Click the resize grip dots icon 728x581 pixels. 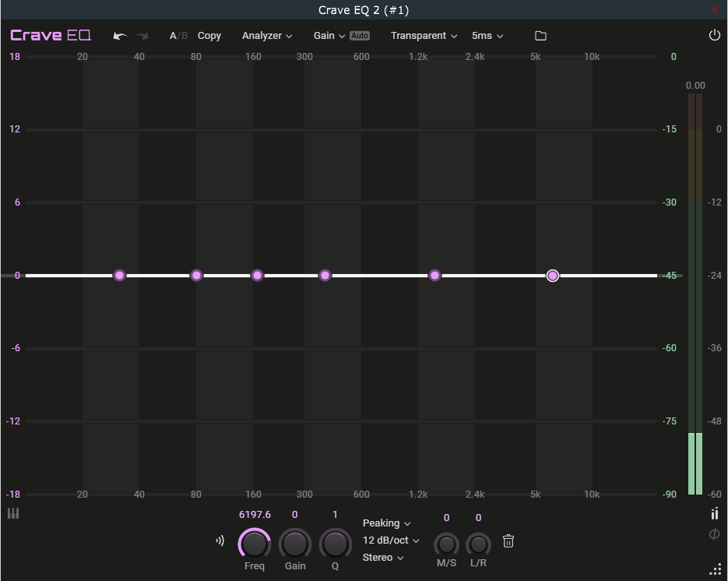716,569
